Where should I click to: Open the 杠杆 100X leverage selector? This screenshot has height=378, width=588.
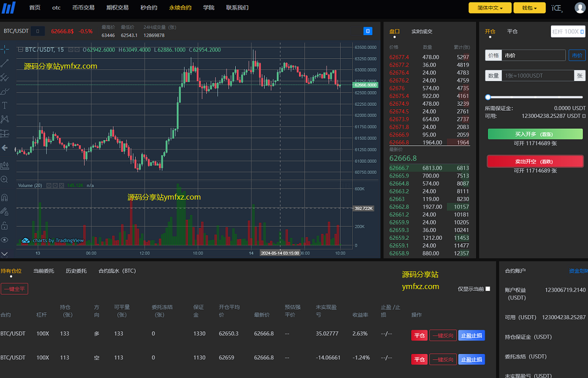567,31
